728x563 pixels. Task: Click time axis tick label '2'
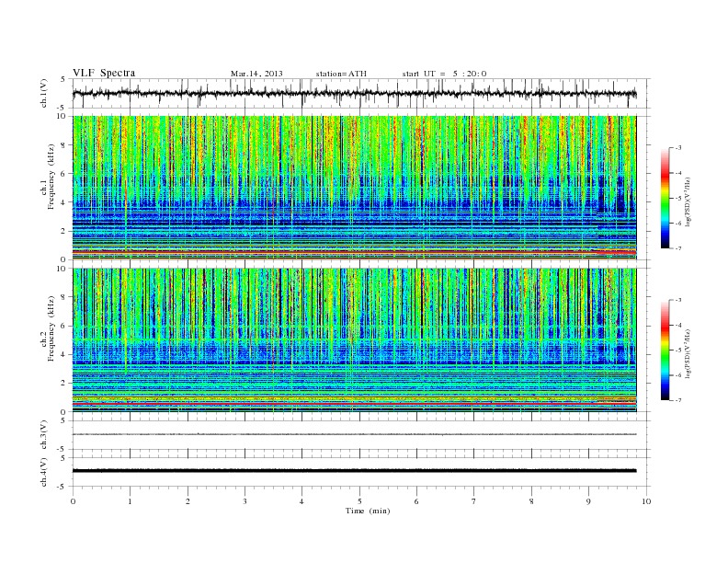coord(188,501)
